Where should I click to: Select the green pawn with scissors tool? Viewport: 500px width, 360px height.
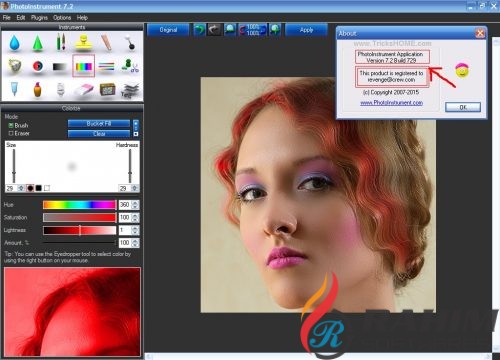130,66
